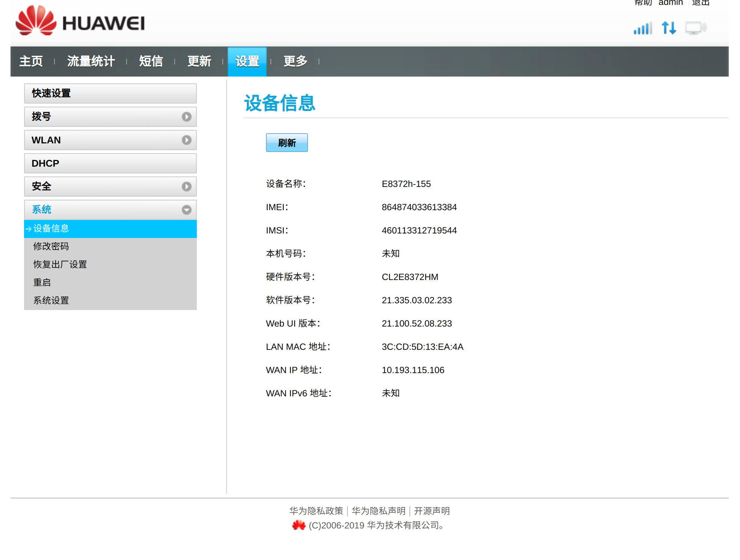
Task: Select 恢复出厂设置 in the sidebar
Action: pos(60,265)
